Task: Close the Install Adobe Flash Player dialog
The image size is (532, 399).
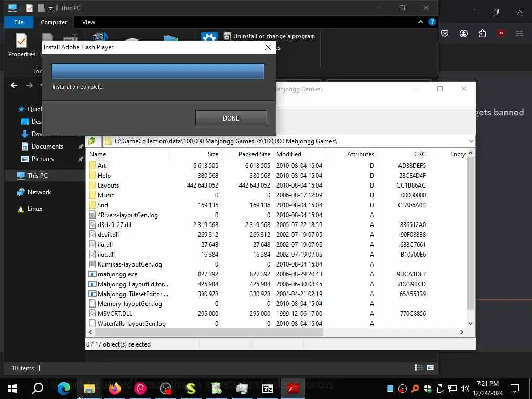Action: (x=268, y=47)
